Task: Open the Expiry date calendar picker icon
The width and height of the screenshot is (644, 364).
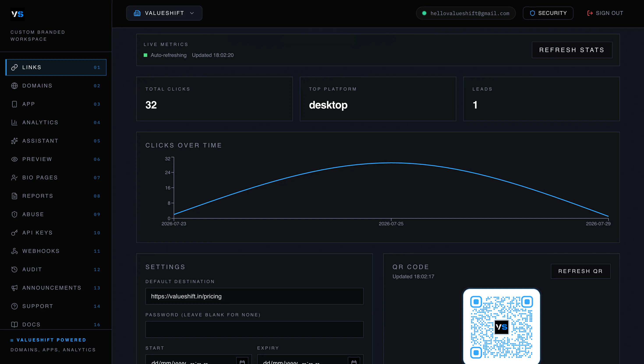Action: click(x=354, y=362)
